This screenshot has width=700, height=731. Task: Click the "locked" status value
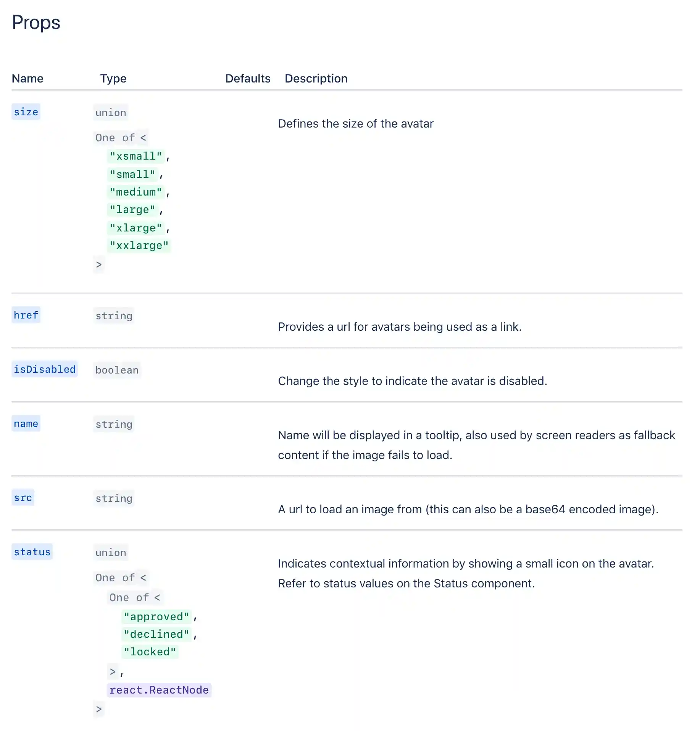click(x=150, y=652)
